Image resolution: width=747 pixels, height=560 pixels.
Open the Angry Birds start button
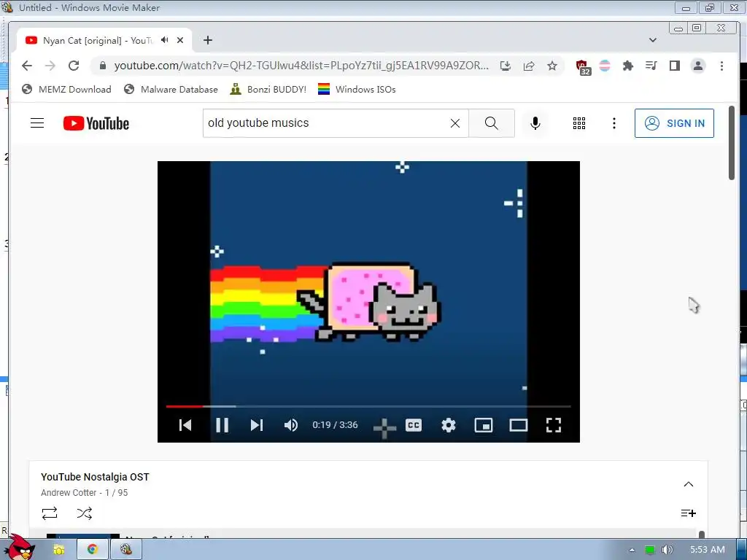tap(19, 548)
